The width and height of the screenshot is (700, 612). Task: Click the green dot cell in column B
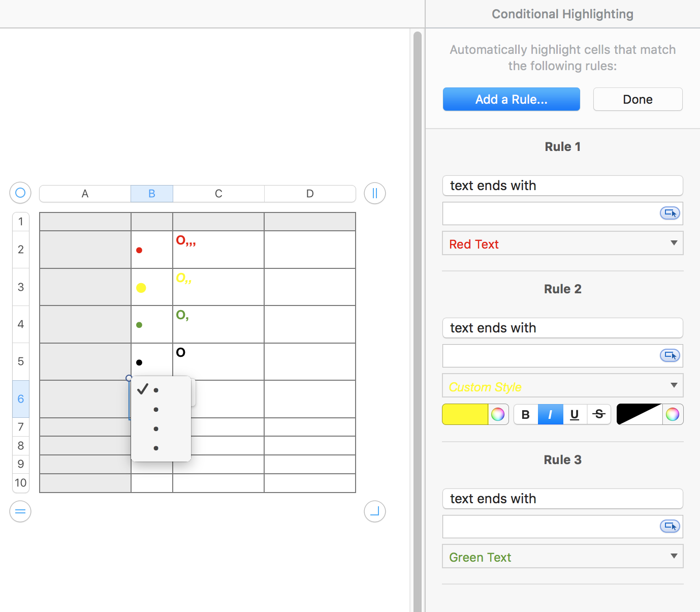(x=152, y=324)
